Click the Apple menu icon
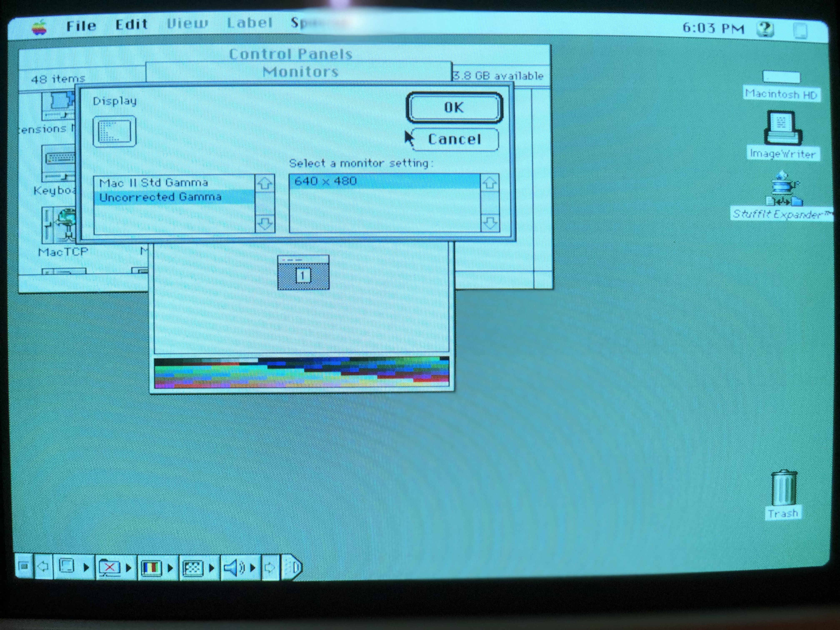 coord(40,28)
